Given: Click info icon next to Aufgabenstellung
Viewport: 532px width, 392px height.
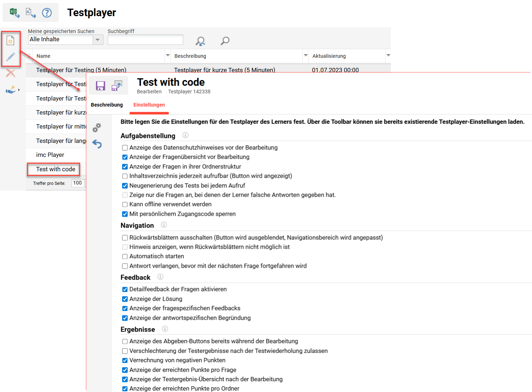Looking at the screenshot, I should click(x=185, y=135).
